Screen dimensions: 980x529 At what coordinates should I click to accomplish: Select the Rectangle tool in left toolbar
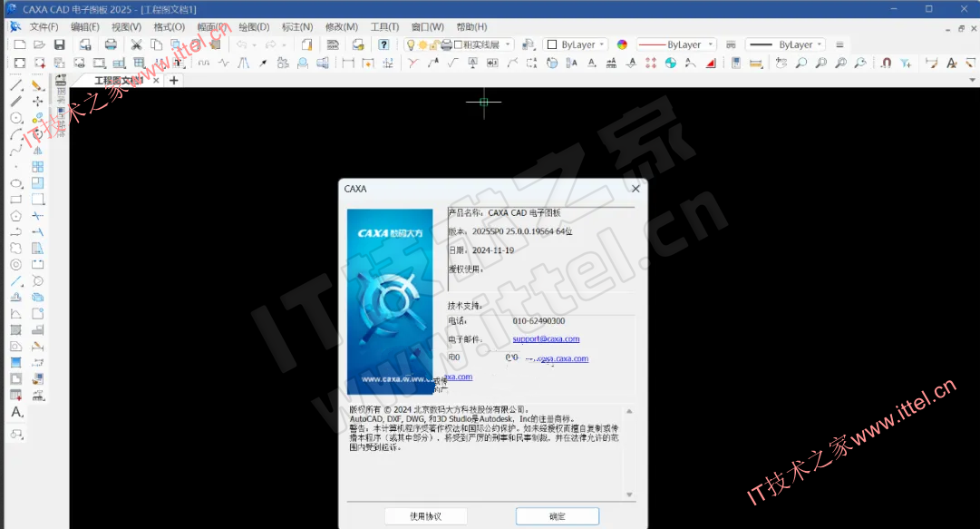pyautogui.click(x=16, y=200)
